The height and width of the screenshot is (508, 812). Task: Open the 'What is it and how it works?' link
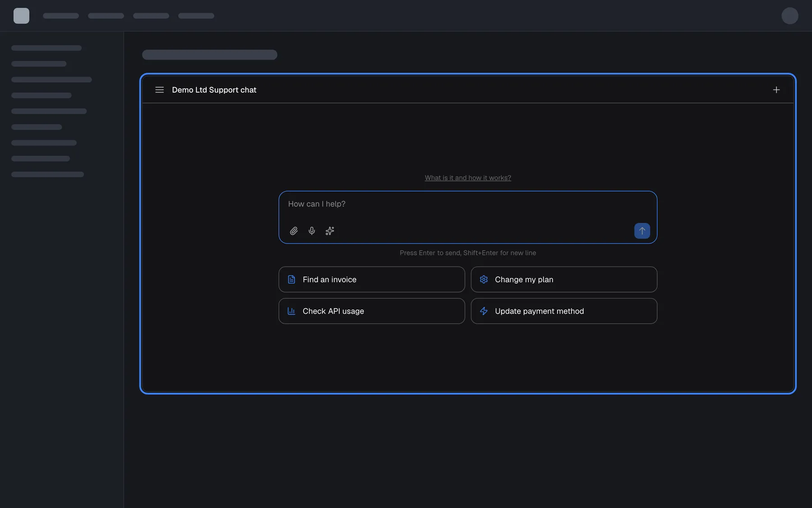[x=468, y=178]
